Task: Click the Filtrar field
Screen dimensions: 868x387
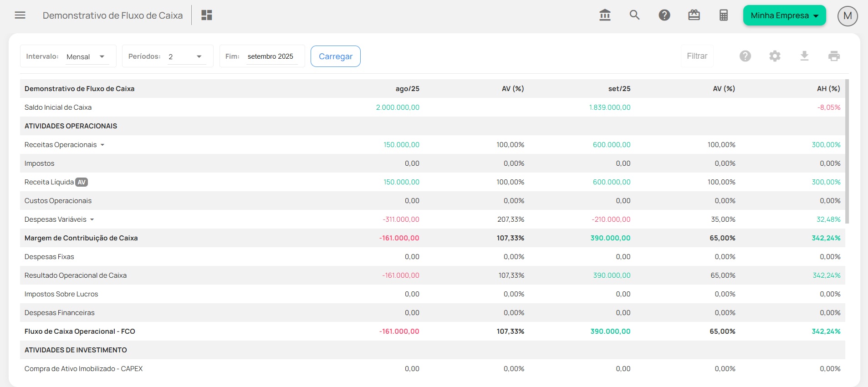Action: [x=697, y=56]
